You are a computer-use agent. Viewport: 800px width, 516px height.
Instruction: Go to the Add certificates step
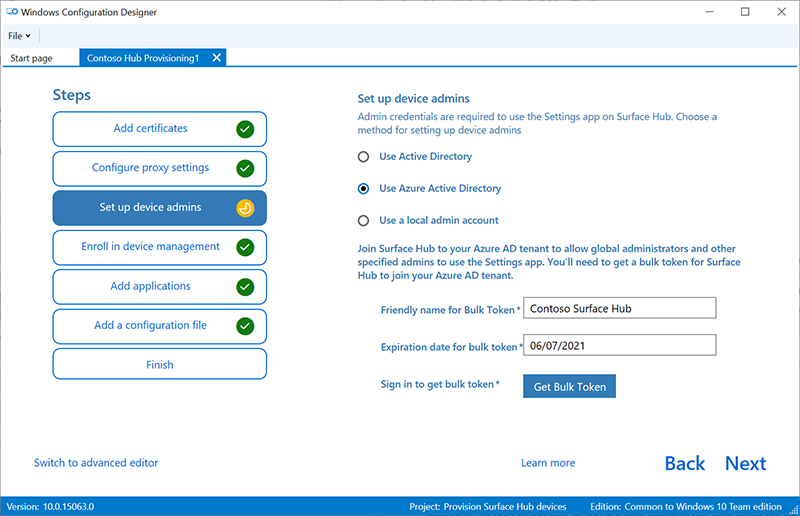160,129
